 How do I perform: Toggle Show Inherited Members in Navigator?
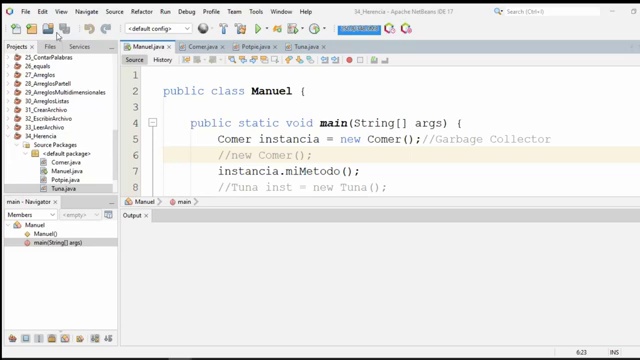click(x=13, y=338)
